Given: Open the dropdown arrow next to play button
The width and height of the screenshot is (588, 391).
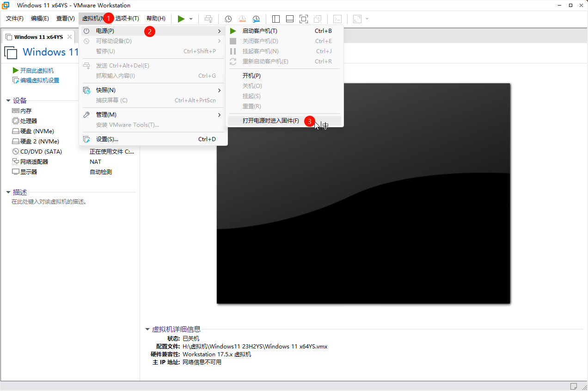Looking at the screenshot, I should click(191, 19).
